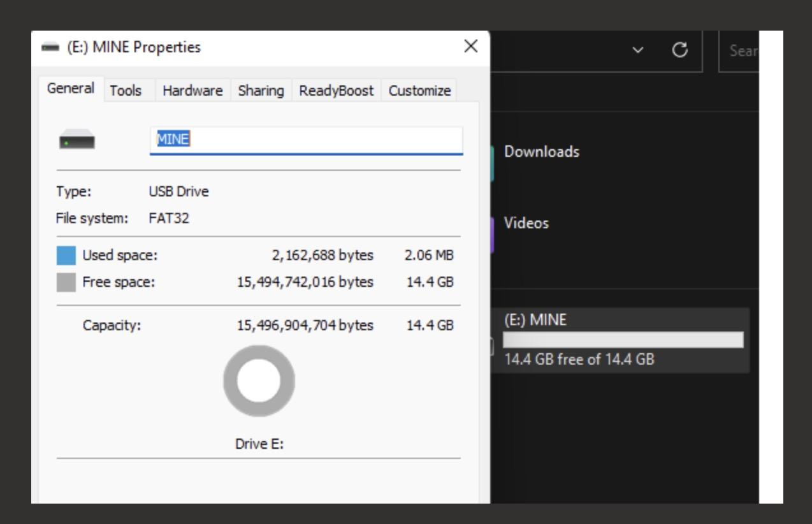Open the Videos folder in File Explorer
The height and width of the screenshot is (524, 812).
(x=526, y=223)
